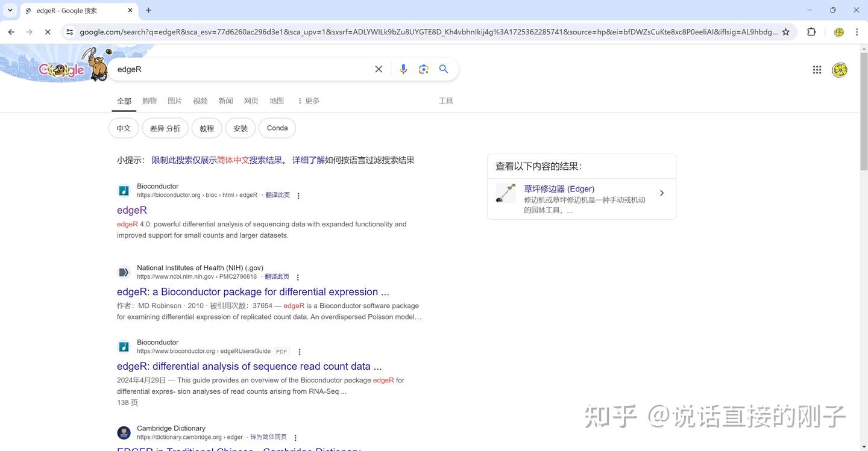Image resolution: width=868 pixels, height=451 pixels.
Task: Apply the 差异 分析 filter chip
Action: 165,128
